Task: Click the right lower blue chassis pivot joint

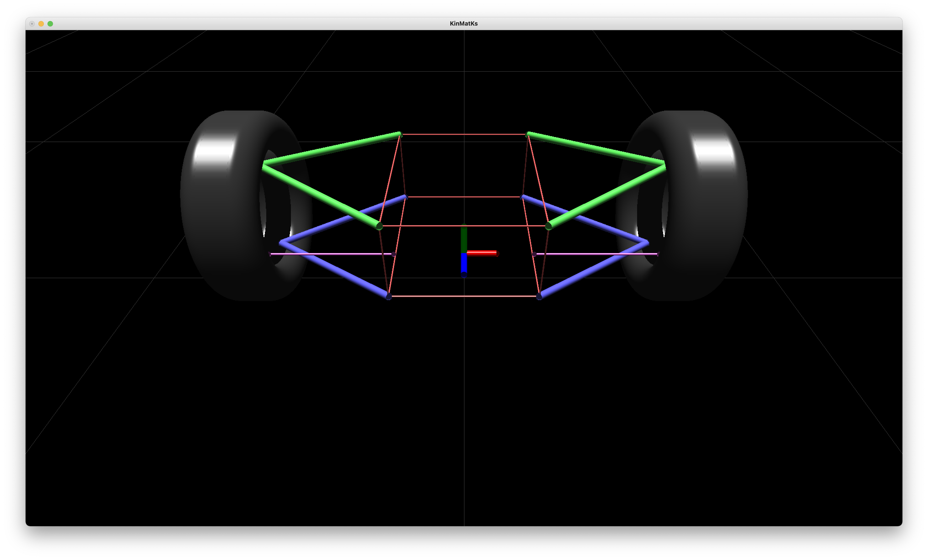Action: pyautogui.click(x=539, y=297)
